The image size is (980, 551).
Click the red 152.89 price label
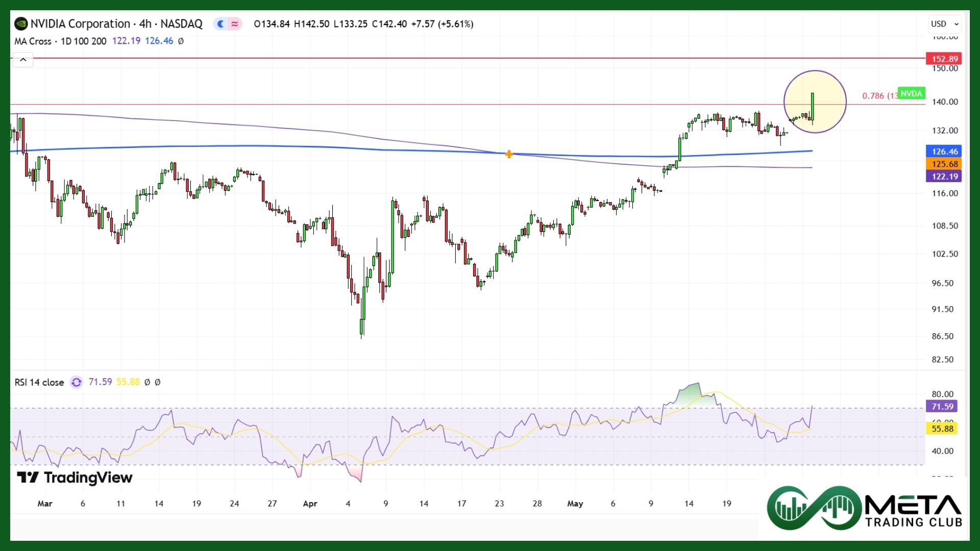(x=944, y=59)
